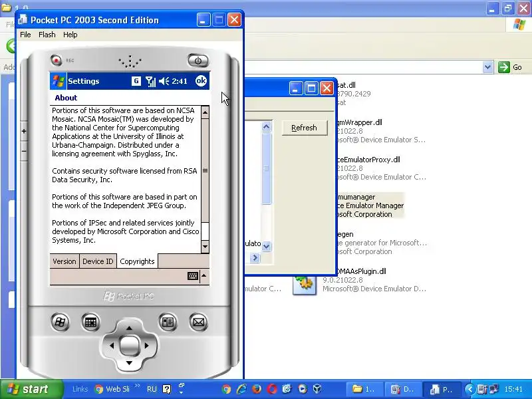Click the d-pad up arrow
This screenshot has width=532, height=399.
coord(129,328)
